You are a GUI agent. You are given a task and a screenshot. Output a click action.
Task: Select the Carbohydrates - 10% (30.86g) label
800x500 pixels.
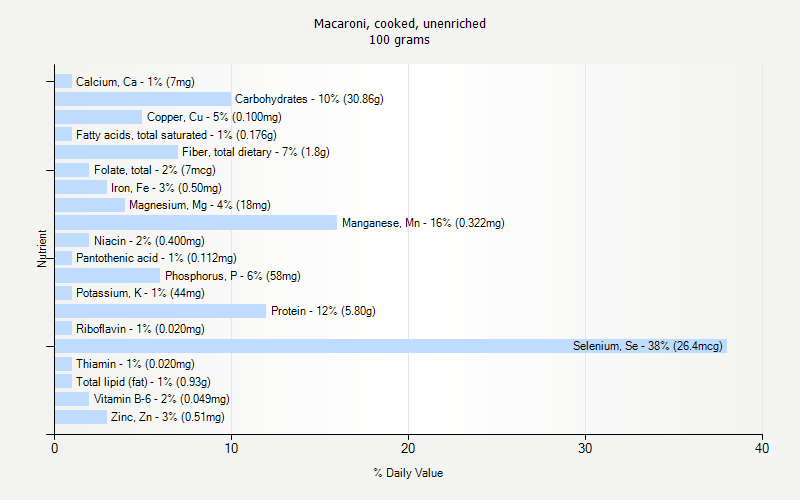click(309, 99)
